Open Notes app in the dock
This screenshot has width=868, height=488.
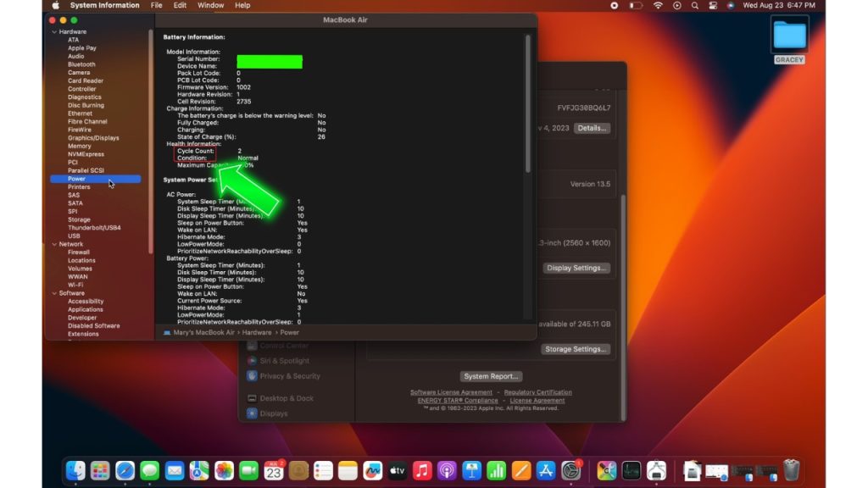[x=348, y=471]
